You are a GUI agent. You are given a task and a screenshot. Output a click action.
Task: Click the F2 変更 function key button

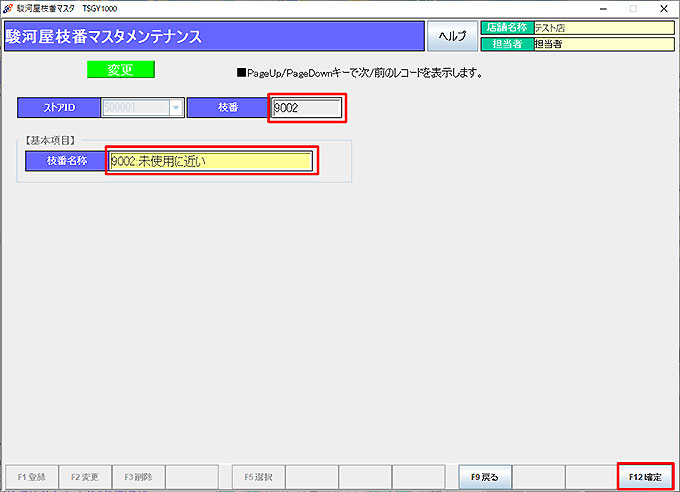(85, 477)
